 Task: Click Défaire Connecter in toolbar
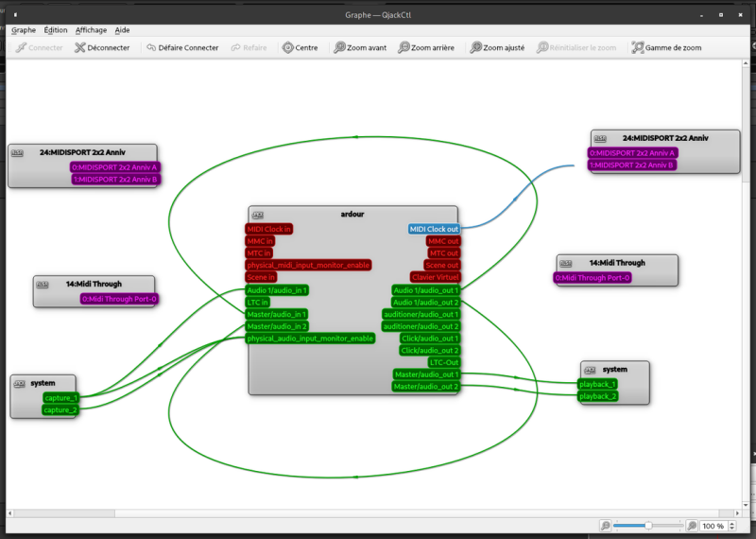click(182, 48)
